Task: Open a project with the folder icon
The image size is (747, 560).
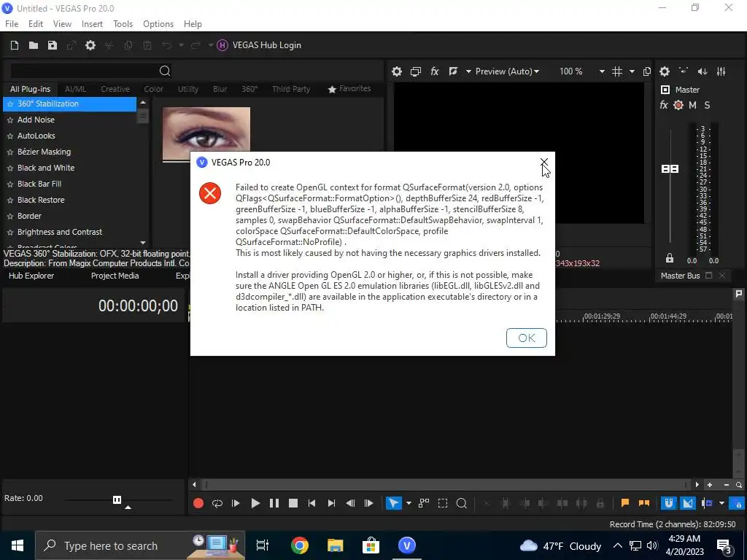Action: (x=34, y=45)
